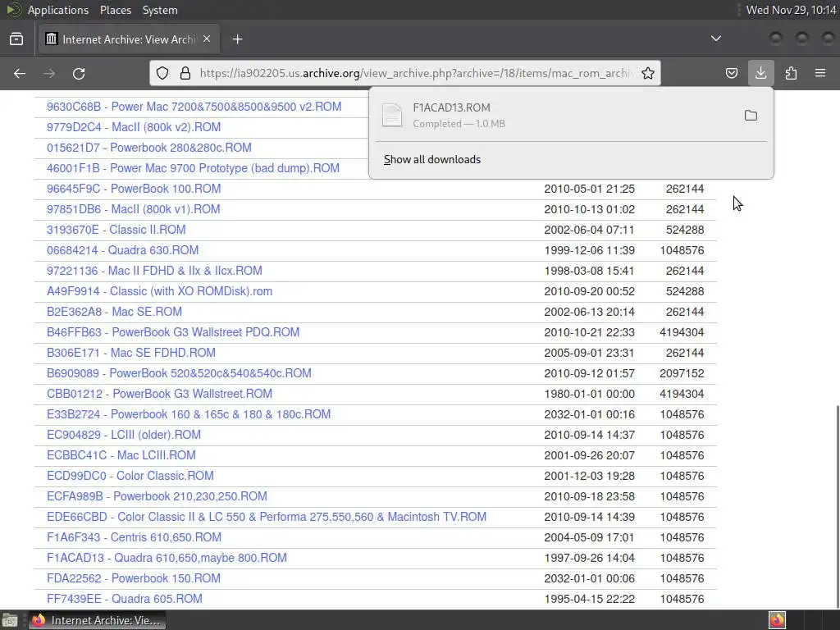Reload the current page
The image size is (840, 630).
[79, 73]
